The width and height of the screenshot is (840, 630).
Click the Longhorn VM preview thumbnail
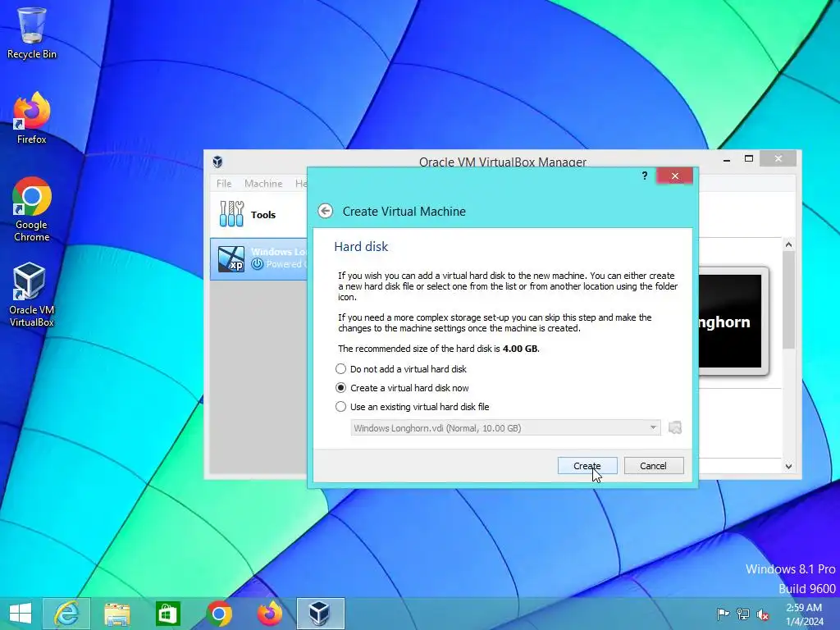click(733, 321)
